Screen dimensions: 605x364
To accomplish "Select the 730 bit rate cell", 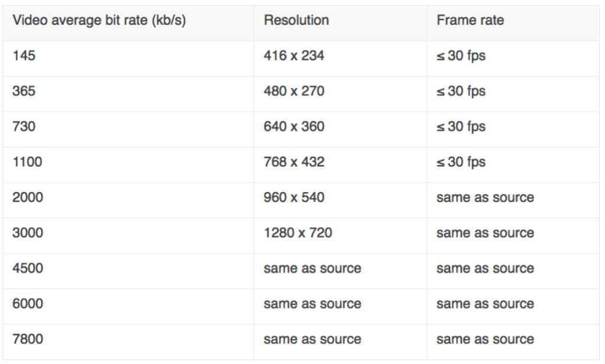I will point(128,129).
